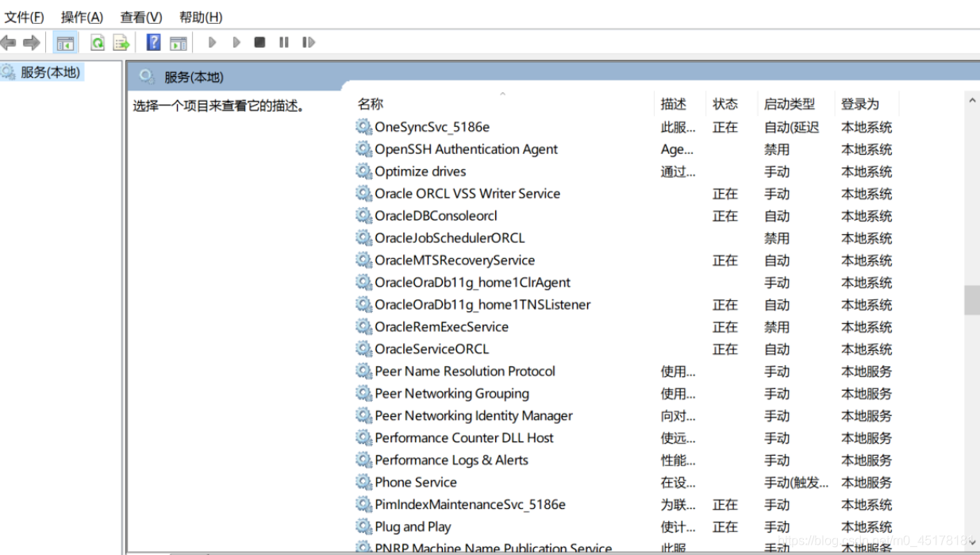Click the 正在 status of Plug and Play
Viewport: 980px width, 555px height.
coord(725,527)
